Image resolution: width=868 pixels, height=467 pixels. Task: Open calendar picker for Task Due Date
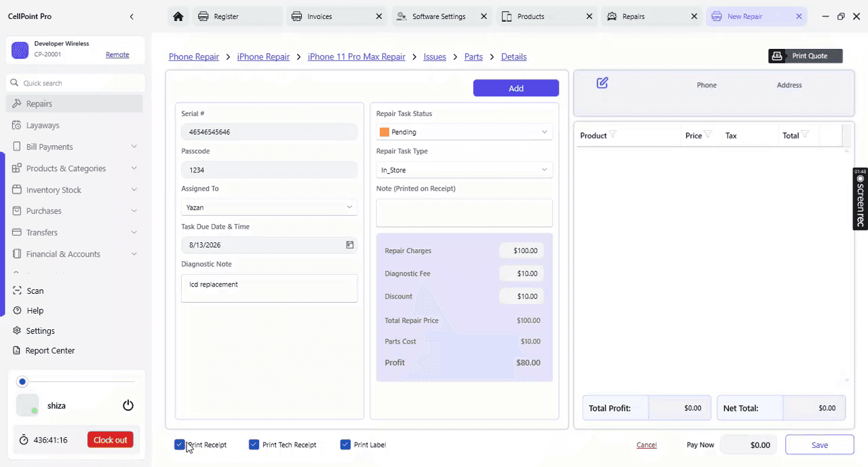[x=350, y=245]
